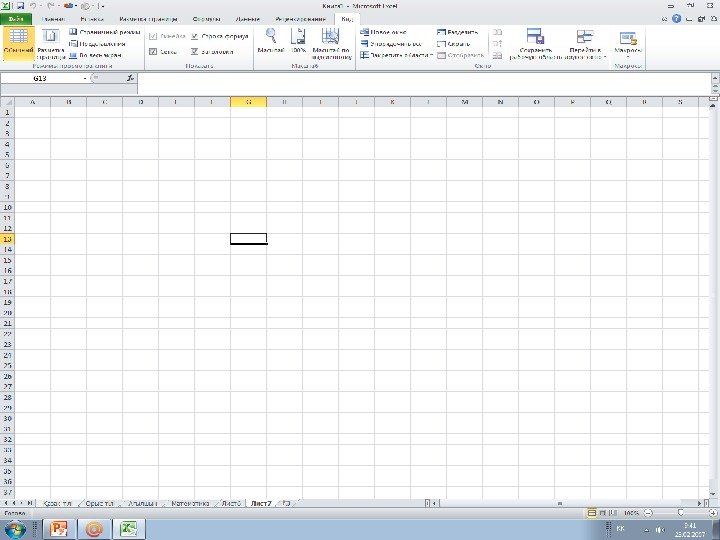The width and height of the screenshot is (720, 540).
Task: Go to last sheet navigation arrow
Action: (x=30, y=503)
